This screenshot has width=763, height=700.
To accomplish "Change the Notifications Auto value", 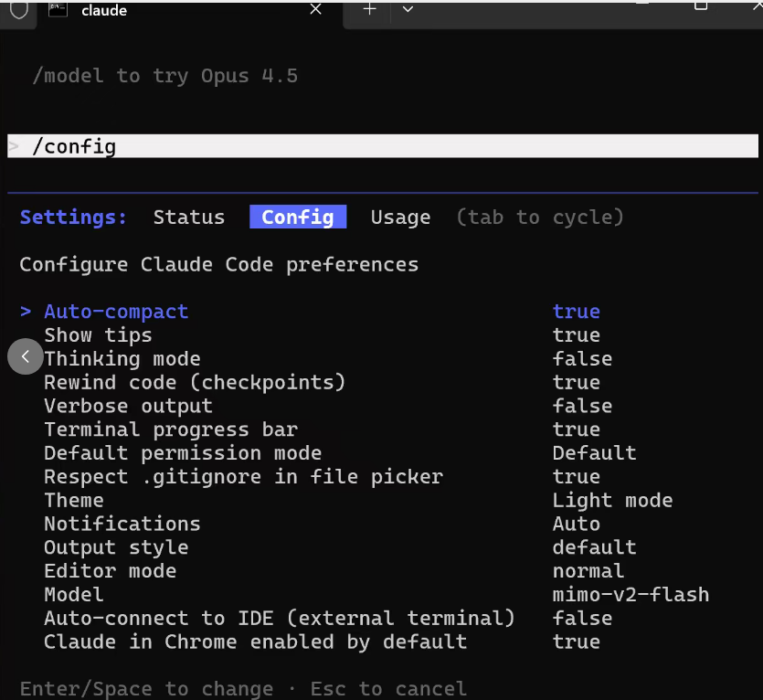I will [577, 525].
